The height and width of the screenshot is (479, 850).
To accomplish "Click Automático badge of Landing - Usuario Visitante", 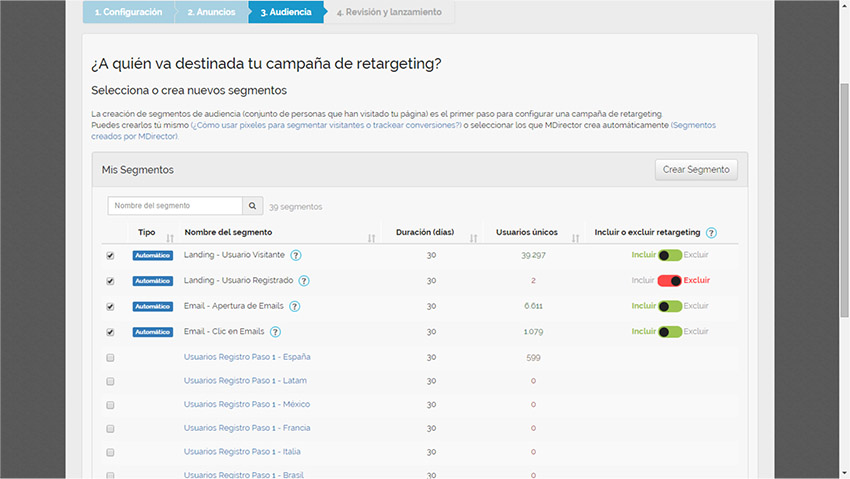I will coord(152,255).
